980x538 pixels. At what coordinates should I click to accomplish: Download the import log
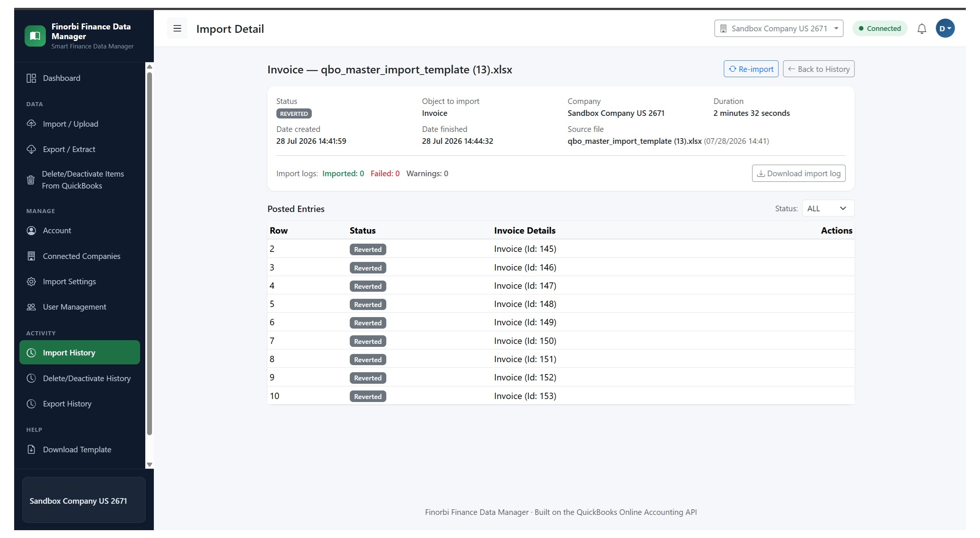tap(799, 174)
